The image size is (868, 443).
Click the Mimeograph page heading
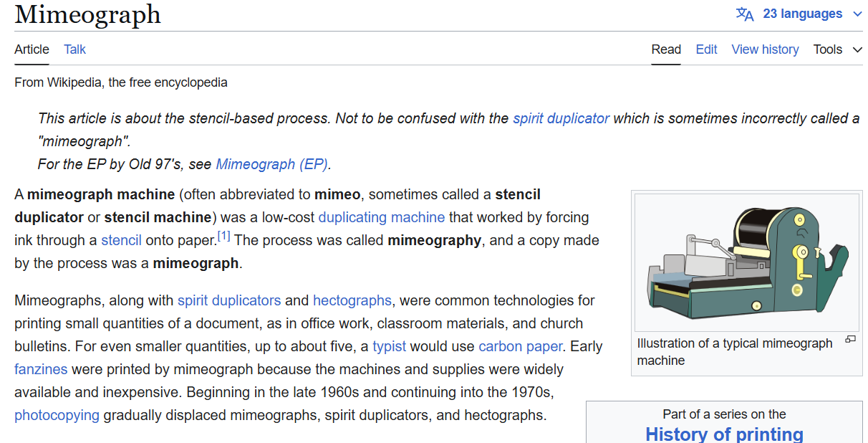88,14
